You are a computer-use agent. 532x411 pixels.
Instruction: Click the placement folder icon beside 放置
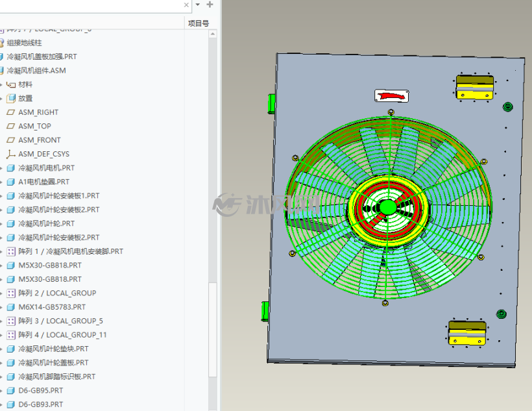(11, 98)
